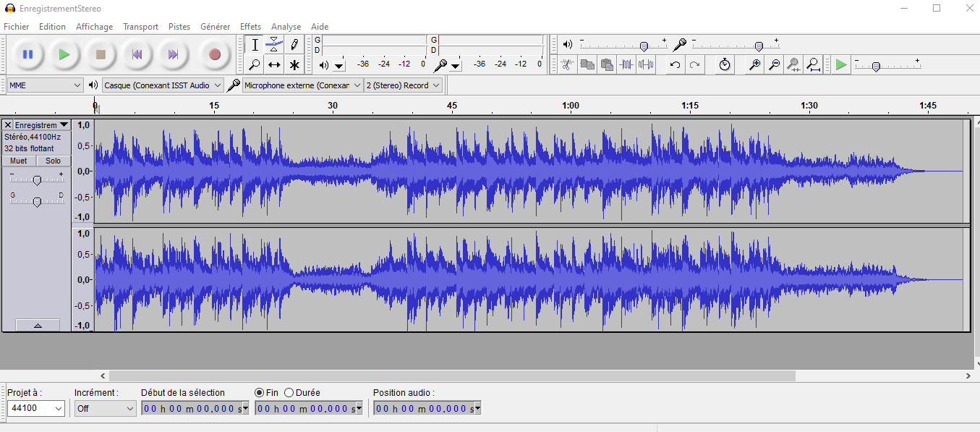
Task: Mute the track with Muet button
Action: [x=19, y=161]
